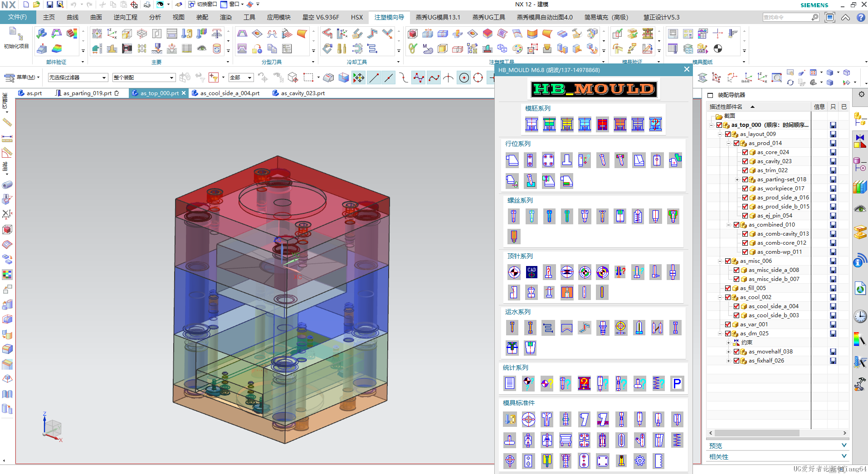Viewport: 868px width, 474px height.
Task: Click the first mold base icon in 模胚系列
Action: pyautogui.click(x=532, y=124)
